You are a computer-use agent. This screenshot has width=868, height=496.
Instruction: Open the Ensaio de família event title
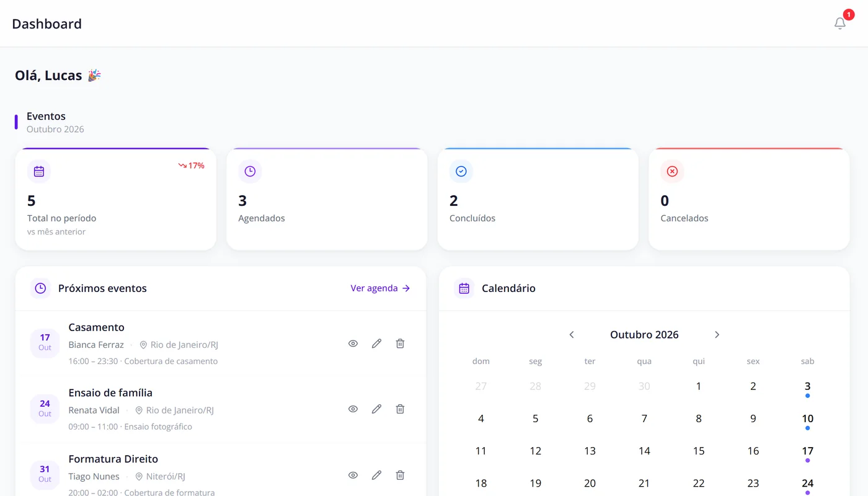110,393
